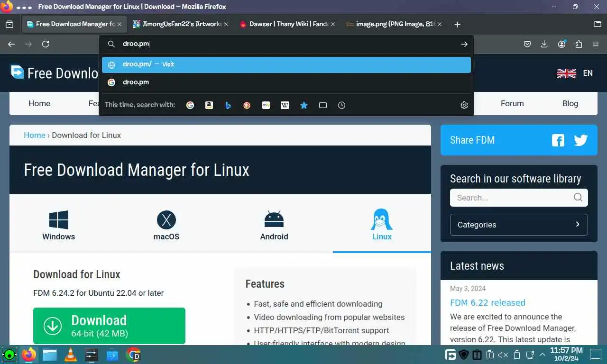List all open tabs
This screenshot has width=607, height=364.
598,24
